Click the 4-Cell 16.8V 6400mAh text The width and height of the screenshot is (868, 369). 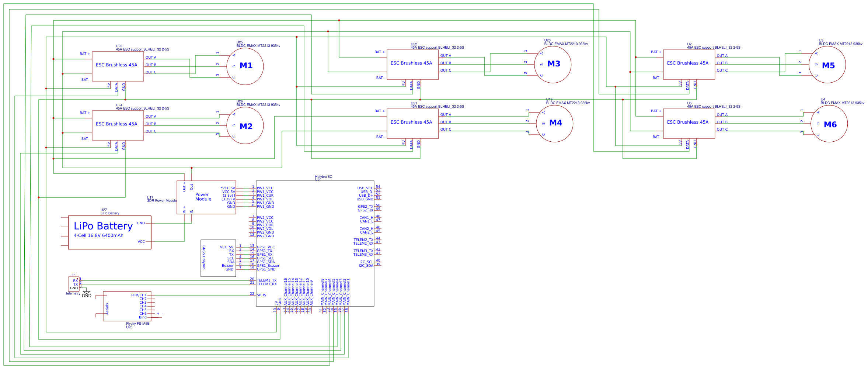[98, 235]
